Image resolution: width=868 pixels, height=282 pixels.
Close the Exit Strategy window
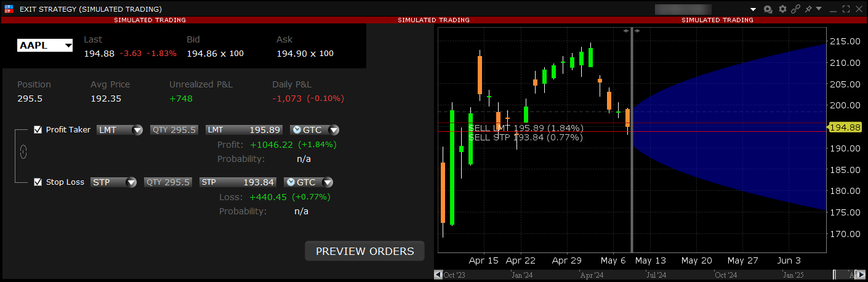pos(858,9)
